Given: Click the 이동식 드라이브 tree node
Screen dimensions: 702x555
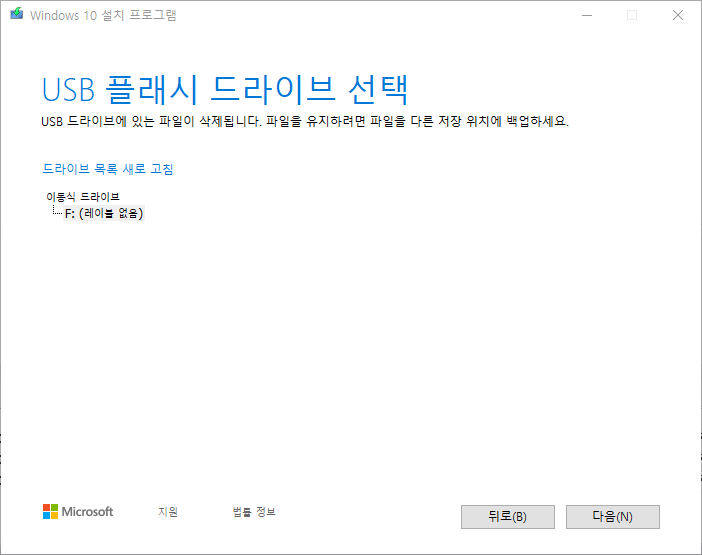Looking at the screenshot, I should click(83, 196).
